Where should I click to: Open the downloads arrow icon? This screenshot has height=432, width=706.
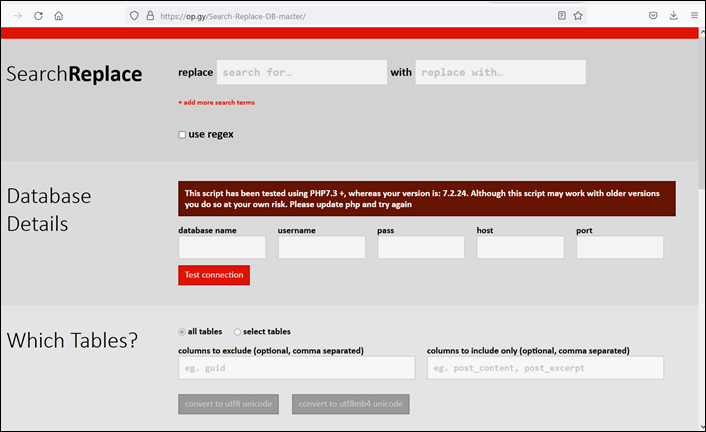click(x=674, y=16)
